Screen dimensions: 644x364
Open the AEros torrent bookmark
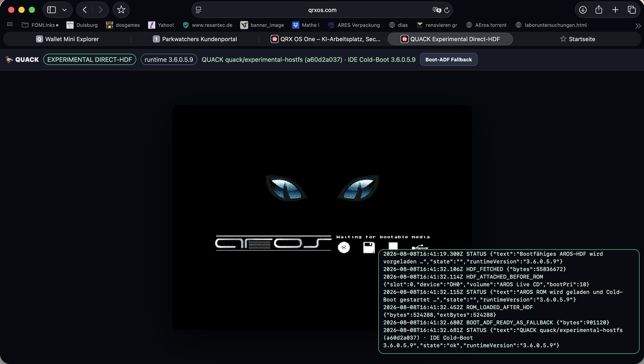pos(487,25)
